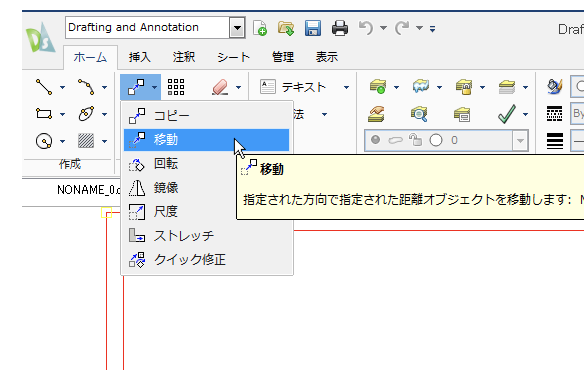
Task: Expand the Hatch tool dropdown arrow
Action: click(104, 141)
